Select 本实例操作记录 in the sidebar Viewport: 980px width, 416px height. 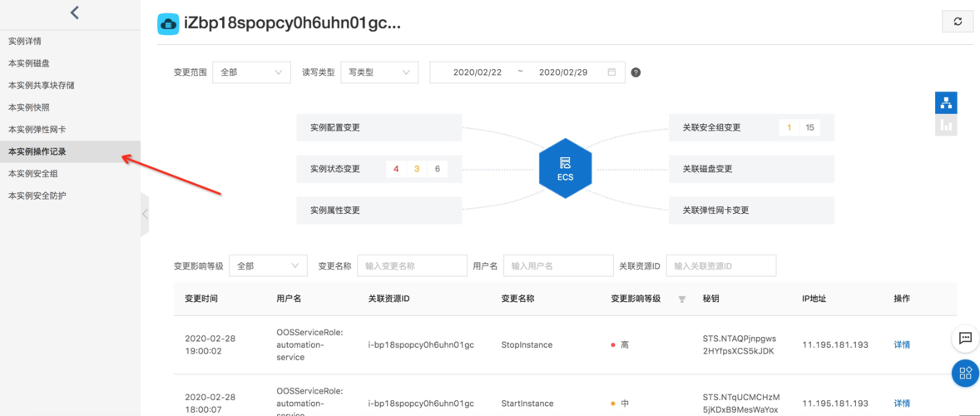point(70,151)
